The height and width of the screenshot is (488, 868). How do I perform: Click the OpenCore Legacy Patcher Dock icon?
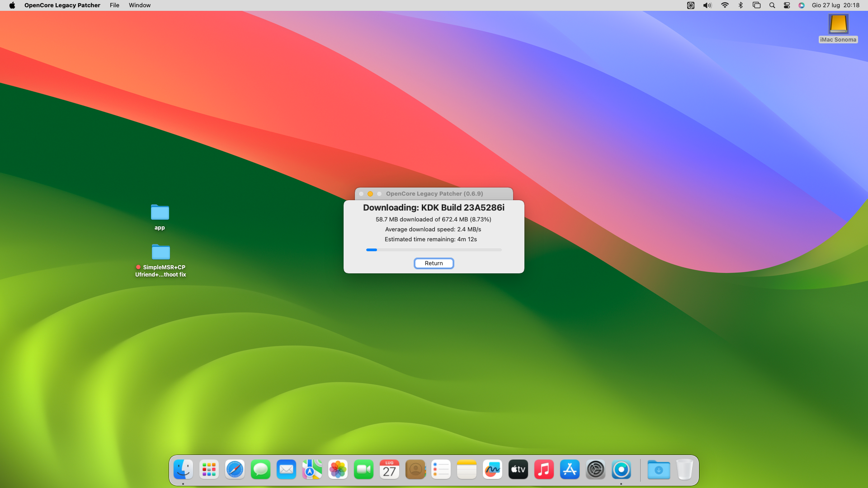[621, 470]
